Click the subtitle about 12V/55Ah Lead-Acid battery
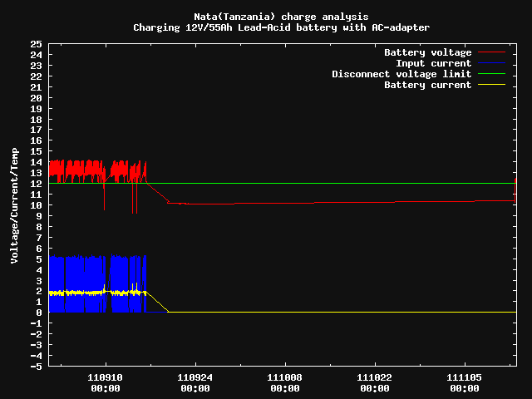The image size is (532, 399). pyautogui.click(x=281, y=27)
